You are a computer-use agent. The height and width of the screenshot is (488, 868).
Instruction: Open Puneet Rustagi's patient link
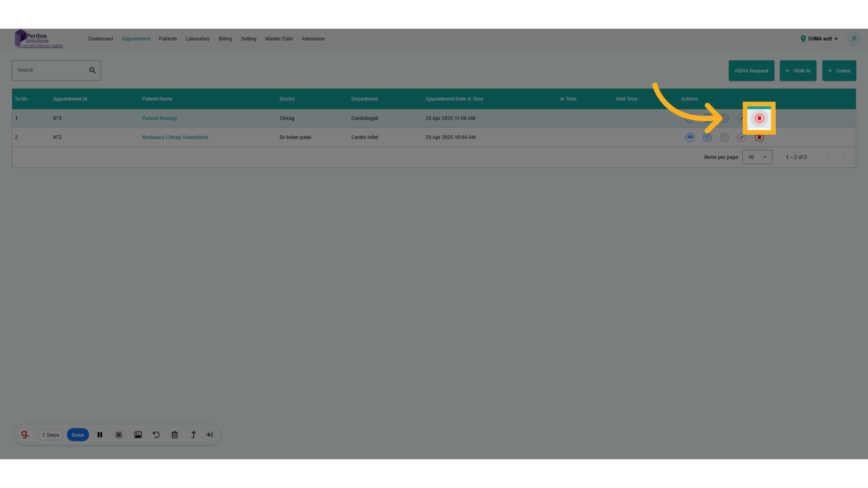[159, 118]
